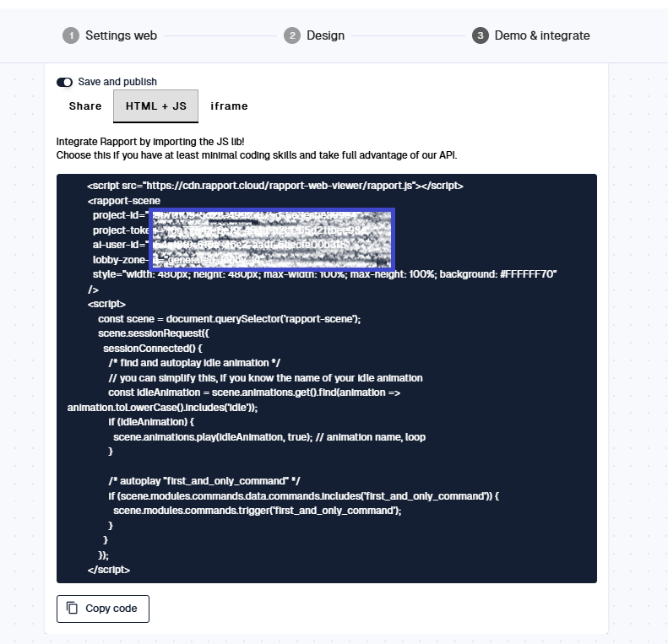Click the step 3 number circle

(481, 35)
